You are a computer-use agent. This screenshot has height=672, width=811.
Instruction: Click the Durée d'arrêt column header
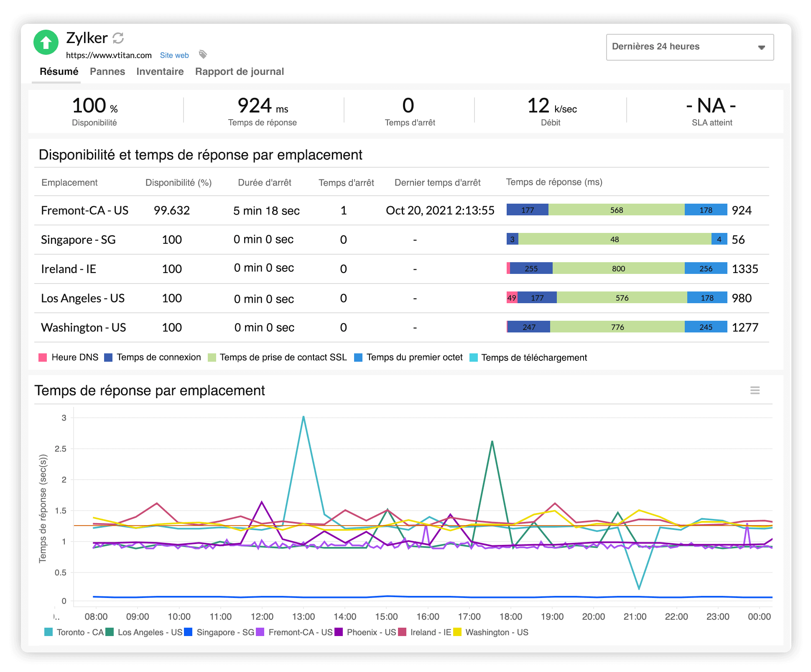tap(265, 183)
